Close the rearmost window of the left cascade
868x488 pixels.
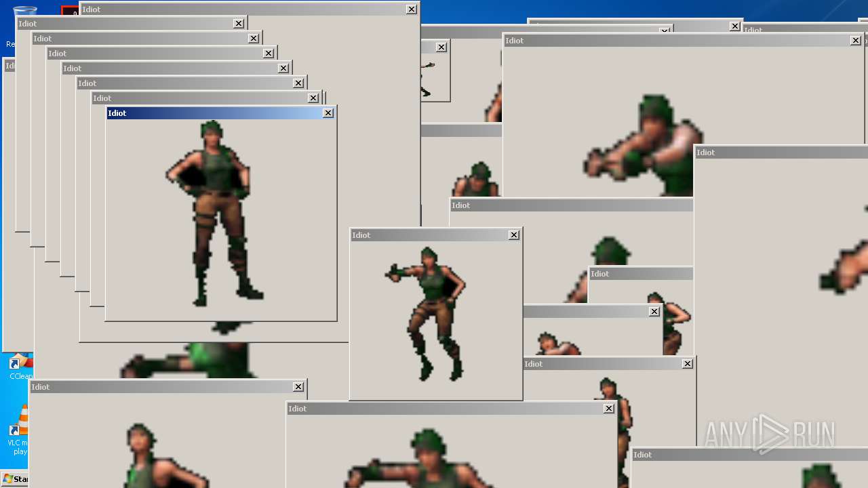[x=239, y=24]
